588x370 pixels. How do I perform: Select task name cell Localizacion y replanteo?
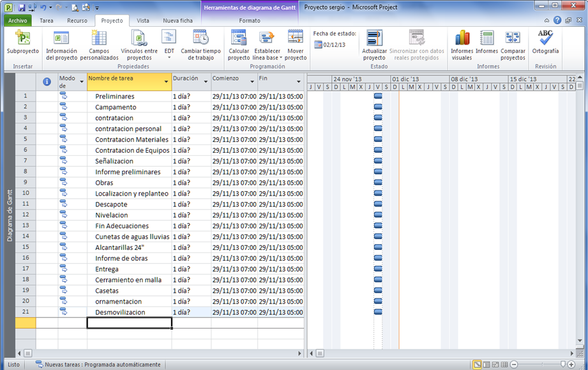click(x=130, y=193)
